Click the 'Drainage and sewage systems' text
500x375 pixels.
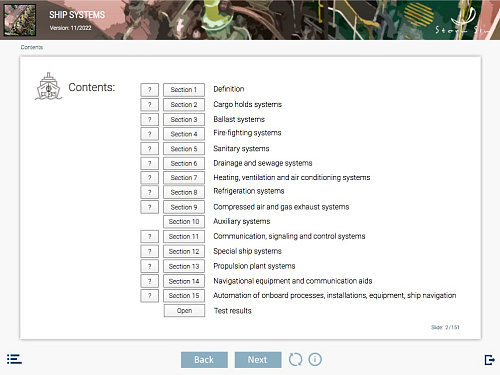[263, 163]
